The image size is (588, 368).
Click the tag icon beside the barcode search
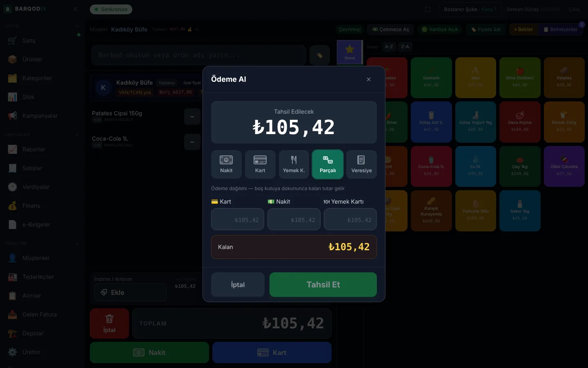(320, 55)
